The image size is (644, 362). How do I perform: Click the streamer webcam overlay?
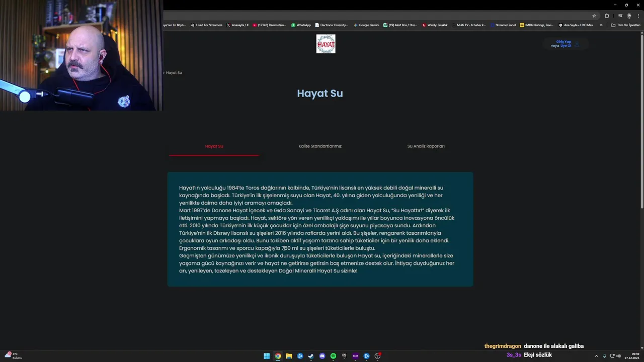tap(81, 55)
